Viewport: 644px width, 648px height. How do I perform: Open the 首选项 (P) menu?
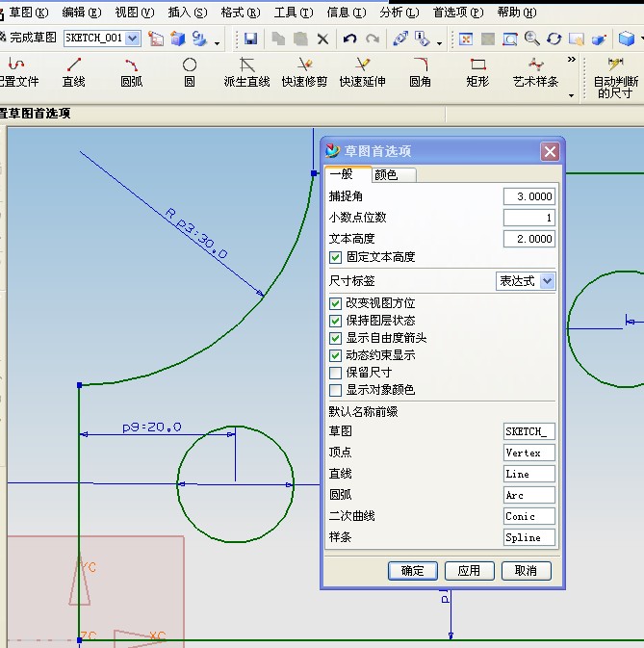pos(457,13)
